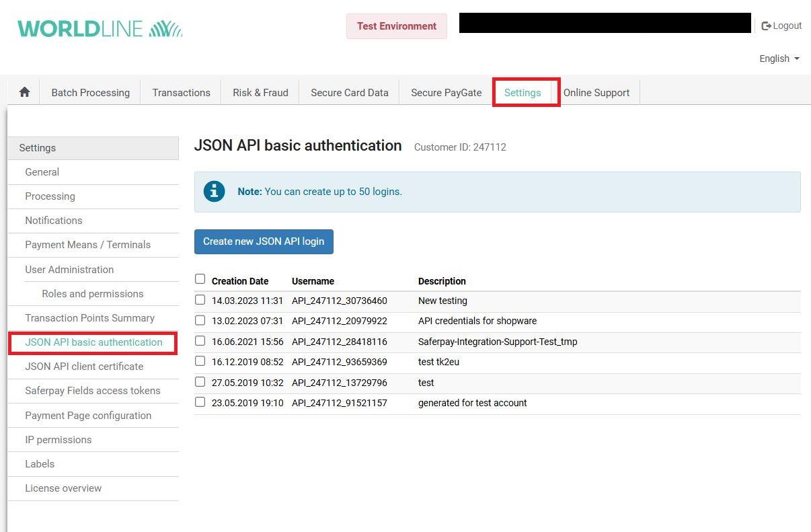Switch to the Transactions tab
The image size is (811, 532).
pyautogui.click(x=181, y=93)
